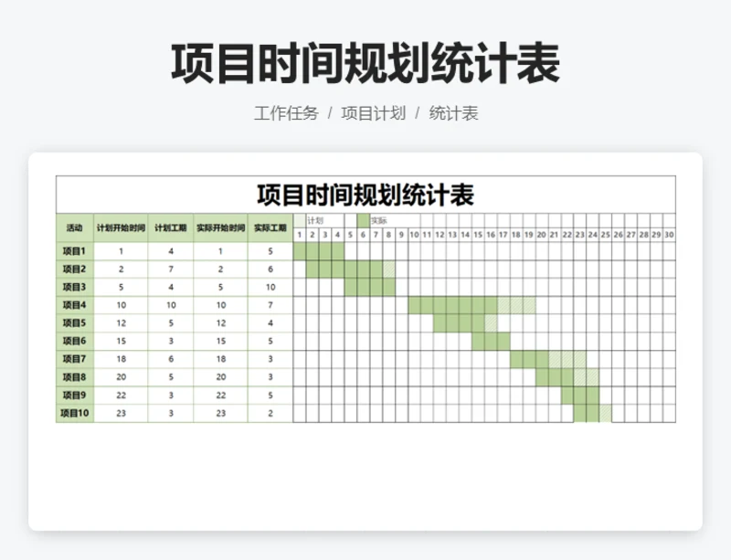Select 项目9 计划开始时间 cell showing 22

121,396
